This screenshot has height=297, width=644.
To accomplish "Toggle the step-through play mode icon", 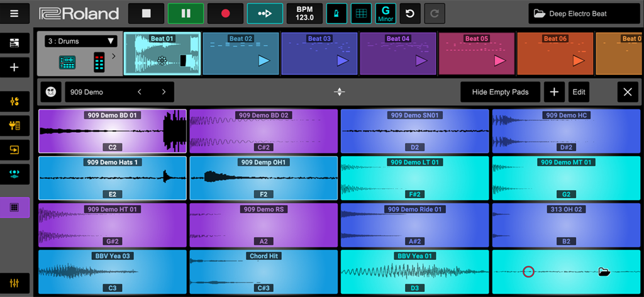I will pos(265,14).
